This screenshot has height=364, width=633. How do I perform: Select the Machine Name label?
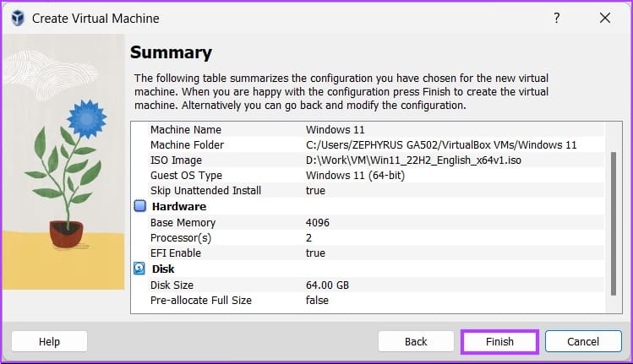[x=186, y=130]
